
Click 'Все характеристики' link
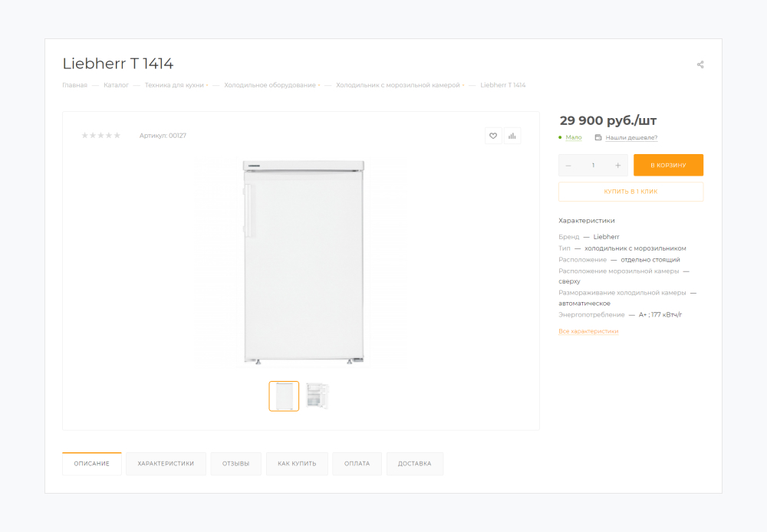coord(588,331)
